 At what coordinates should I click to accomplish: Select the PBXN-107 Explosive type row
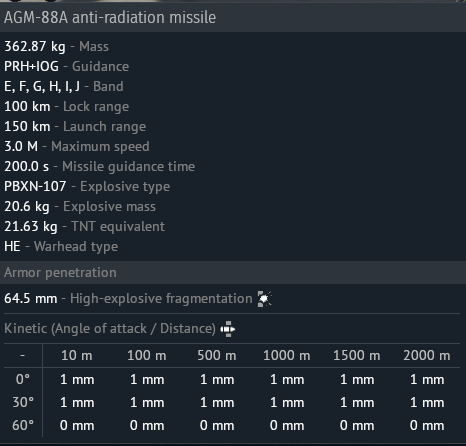tap(87, 187)
